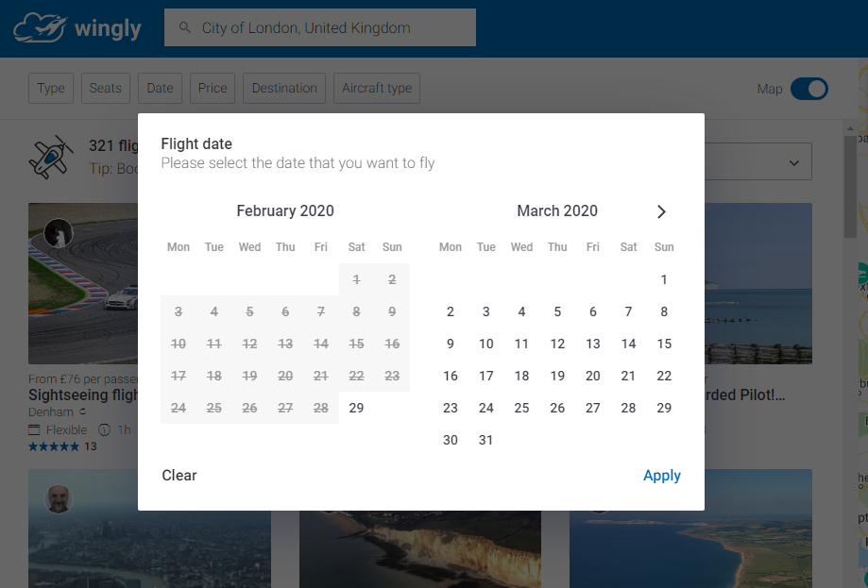Click bearded pilot avatar on lower card

(59, 499)
